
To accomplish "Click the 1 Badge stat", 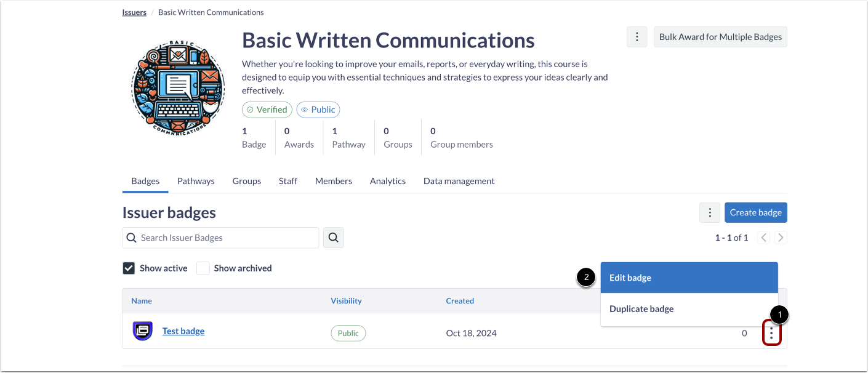I will (x=254, y=138).
